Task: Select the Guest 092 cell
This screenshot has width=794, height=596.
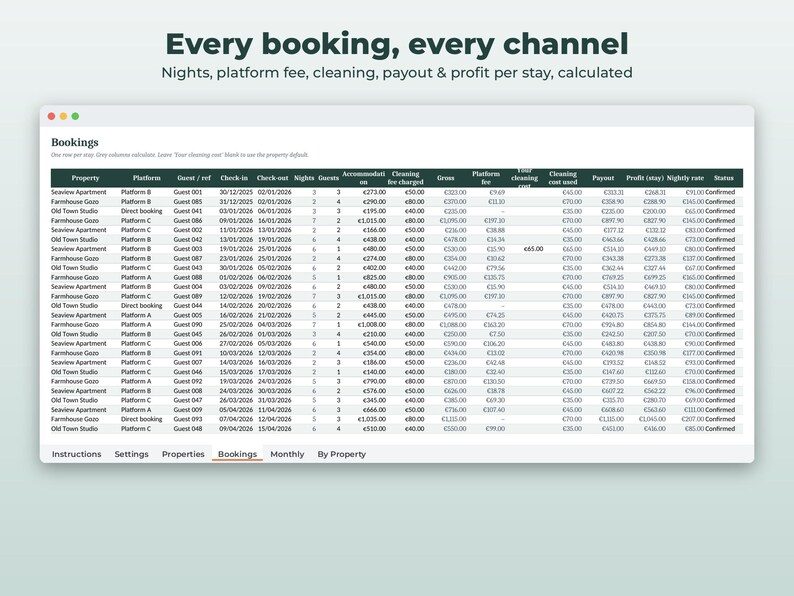Action: (188, 381)
